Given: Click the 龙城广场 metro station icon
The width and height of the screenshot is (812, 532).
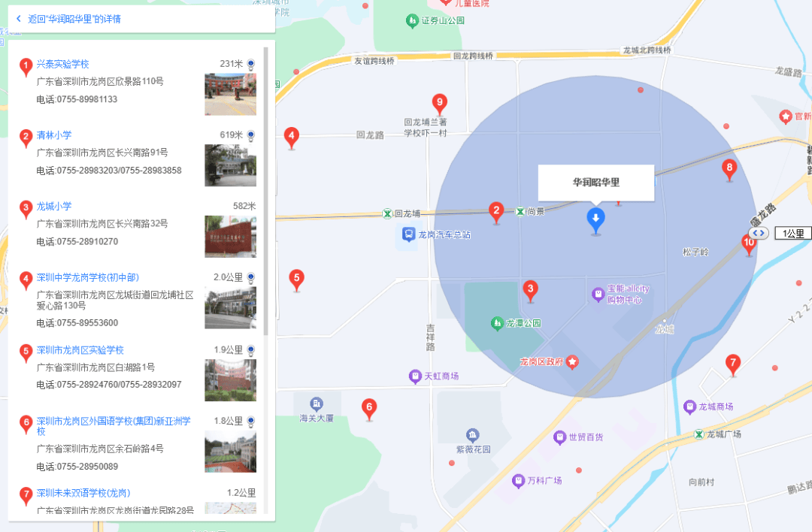Looking at the screenshot, I should pyautogui.click(x=699, y=434).
